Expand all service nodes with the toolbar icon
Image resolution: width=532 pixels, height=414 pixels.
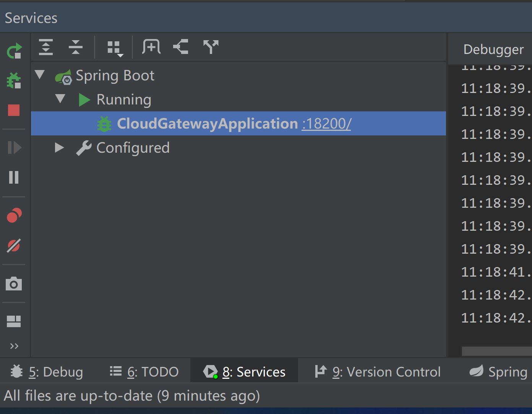[x=45, y=47]
